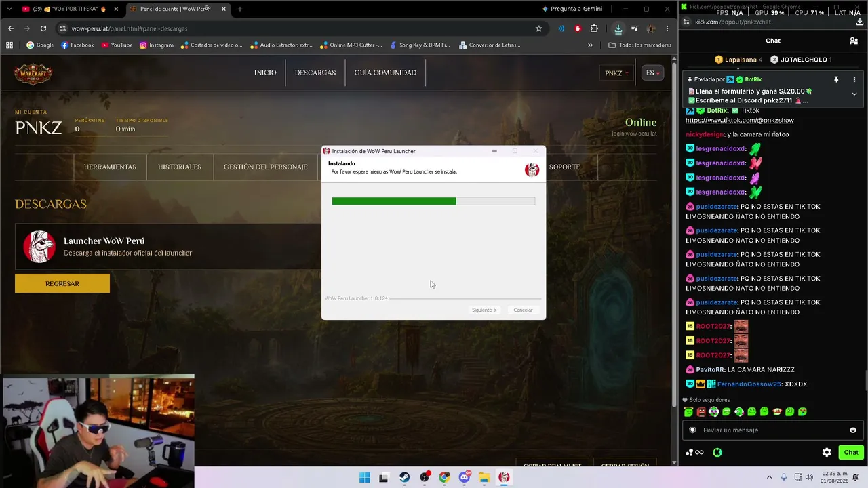Open the Instagram bookmark
868x488 pixels.
click(157, 45)
